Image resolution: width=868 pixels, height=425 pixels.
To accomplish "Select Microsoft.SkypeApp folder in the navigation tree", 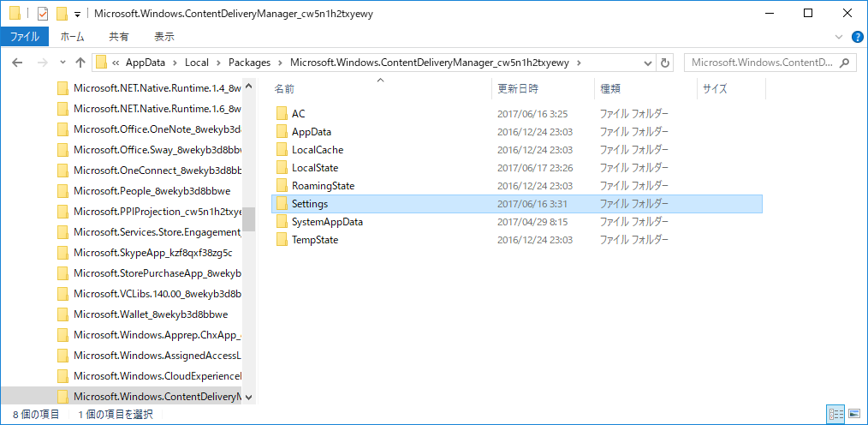I will pyautogui.click(x=140, y=253).
